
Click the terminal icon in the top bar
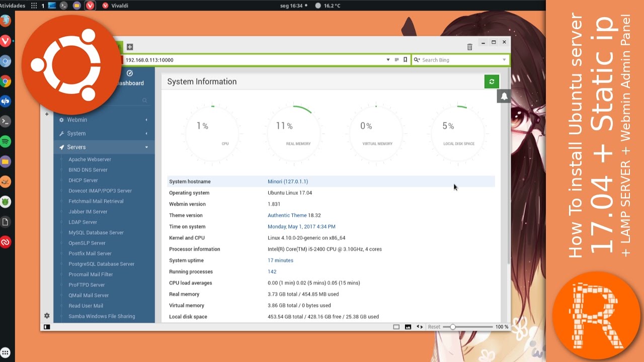tap(64, 6)
